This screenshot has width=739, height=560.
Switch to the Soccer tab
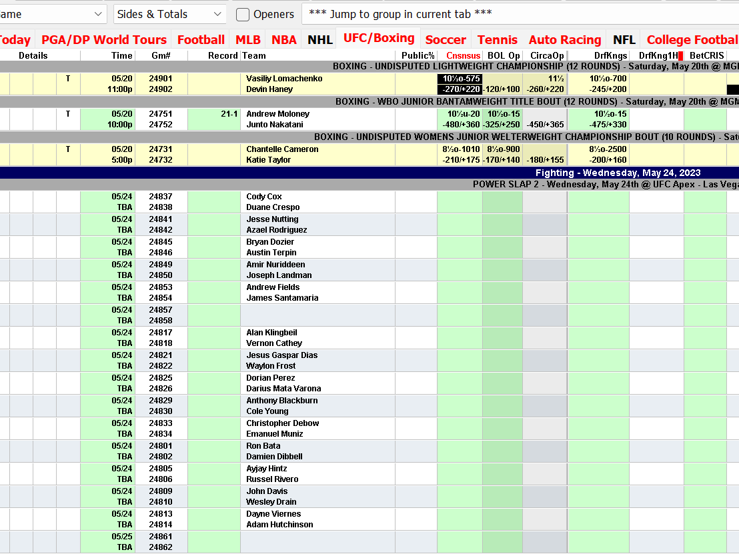click(x=446, y=39)
